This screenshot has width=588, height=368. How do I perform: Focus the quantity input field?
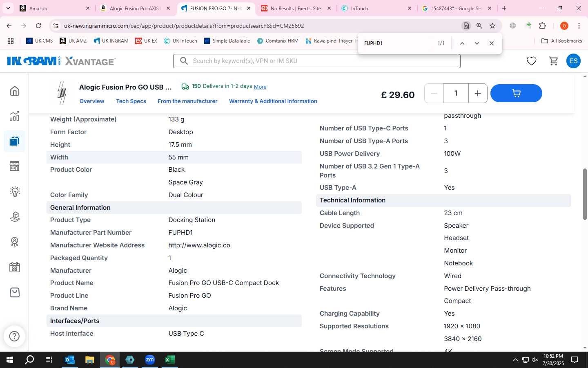pyautogui.click(x=456, y=93)
